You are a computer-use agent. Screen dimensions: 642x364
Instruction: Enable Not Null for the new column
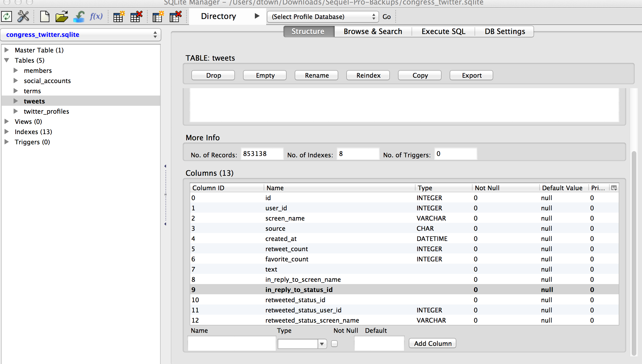334,343
